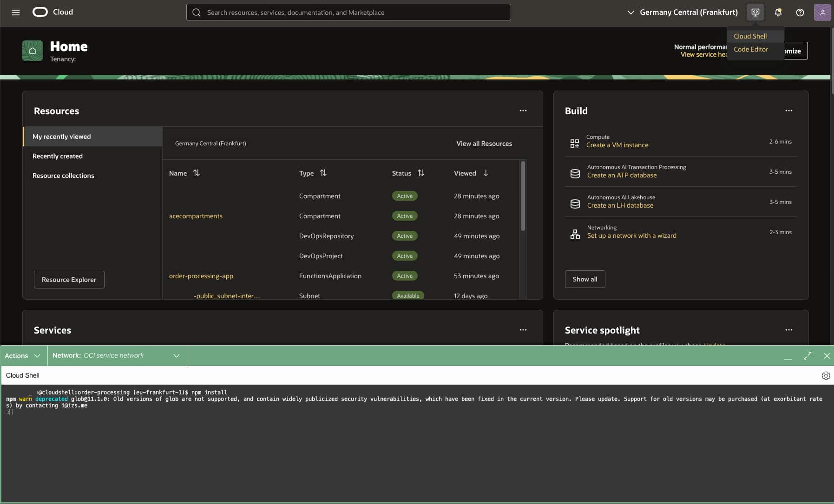Screen dimensions: 834x504
Task: Open the region selector chevron
Action: tap(630, 12)
